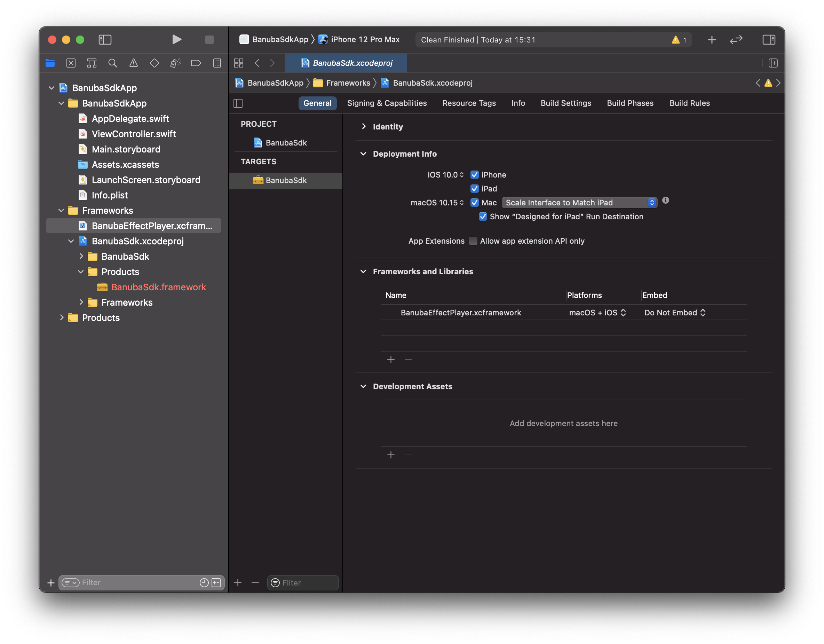
Task: Open the Source Control navigator icon
Action: click(71, 63)
